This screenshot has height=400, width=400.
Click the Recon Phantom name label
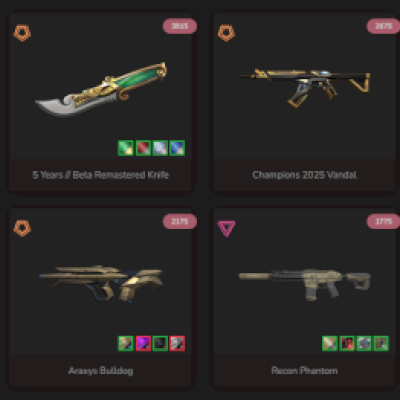point(304,371)
